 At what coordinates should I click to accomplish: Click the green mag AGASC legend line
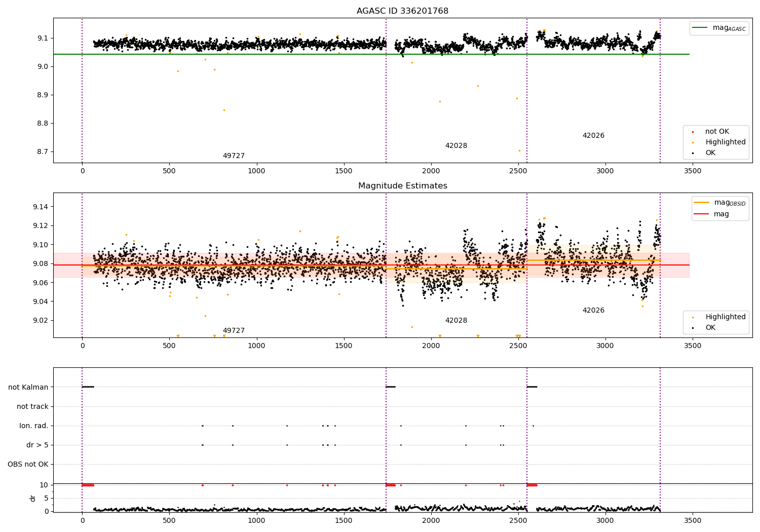coord(700,28)
